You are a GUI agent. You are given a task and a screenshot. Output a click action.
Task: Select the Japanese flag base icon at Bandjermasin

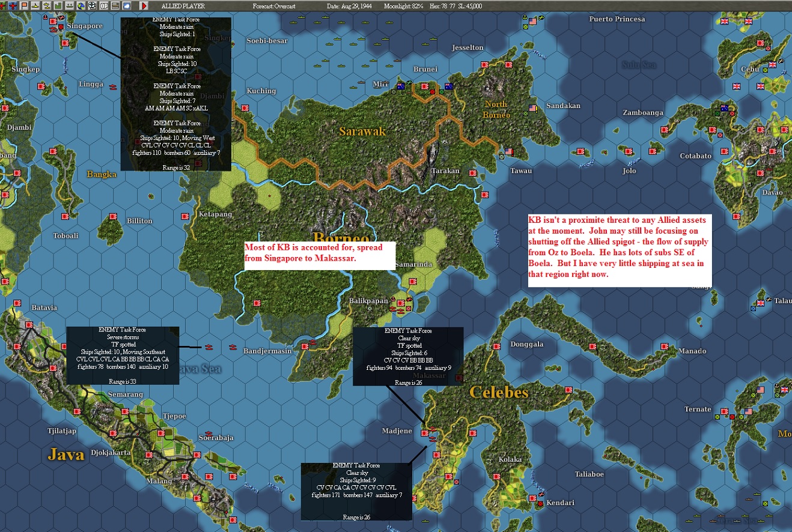click(305, 346)
